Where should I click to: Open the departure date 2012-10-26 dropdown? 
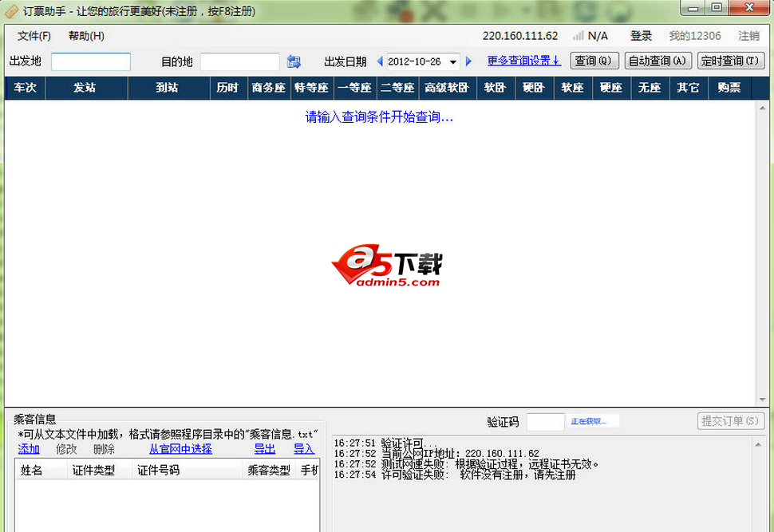pos(453,61)
